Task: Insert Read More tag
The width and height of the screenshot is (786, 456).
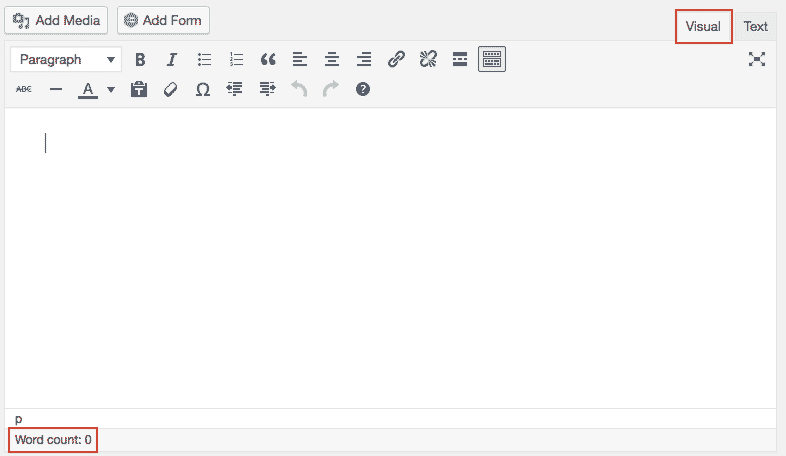Action: tap(460, 60)
